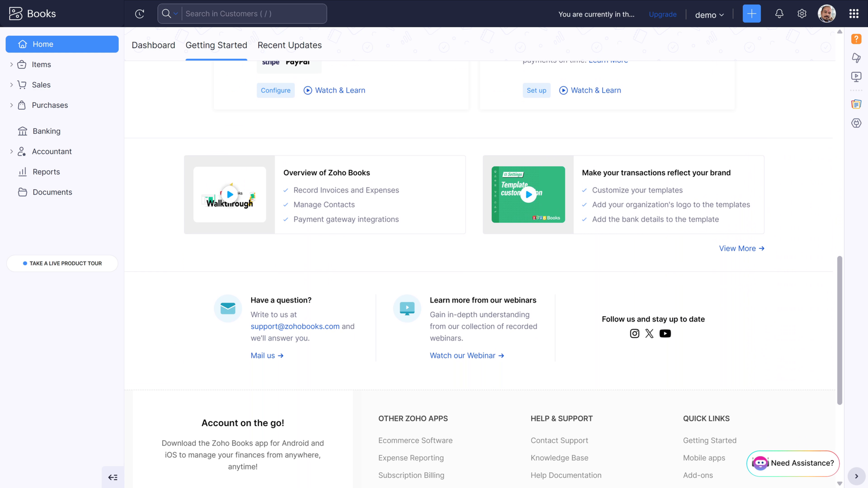
Task: Open the user profile avatar
Action: pos(827,14)
